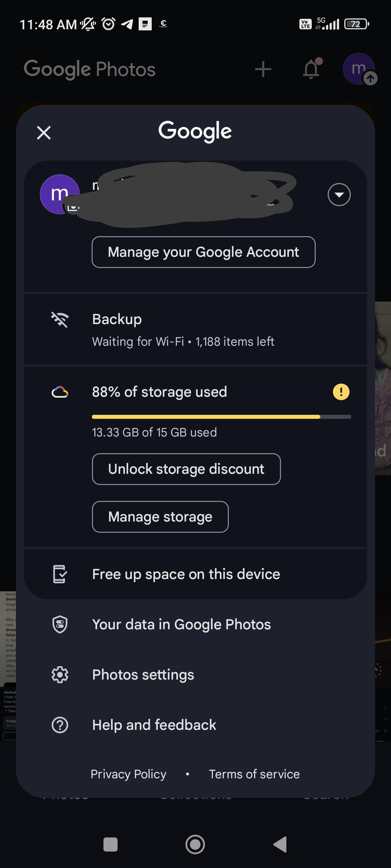Image resolution: width=391 pixels, height=868 pixels.
Task: Open Manage storage
Action: pyautogui.click(x=160, y=517)
